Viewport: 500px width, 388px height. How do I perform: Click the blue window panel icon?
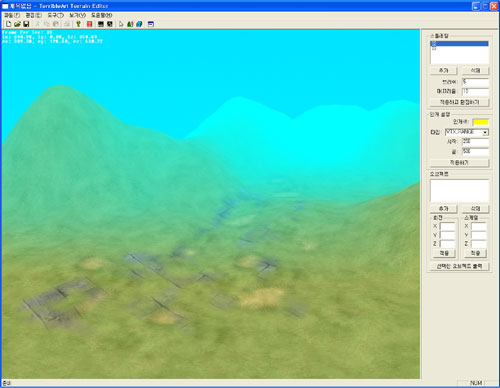(x=151, y=24)
